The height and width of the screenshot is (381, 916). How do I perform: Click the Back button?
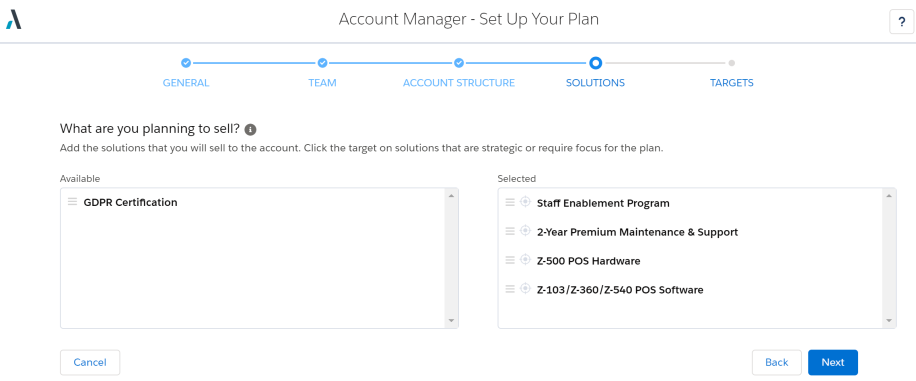pyautogui.click(x=776, y=362)
